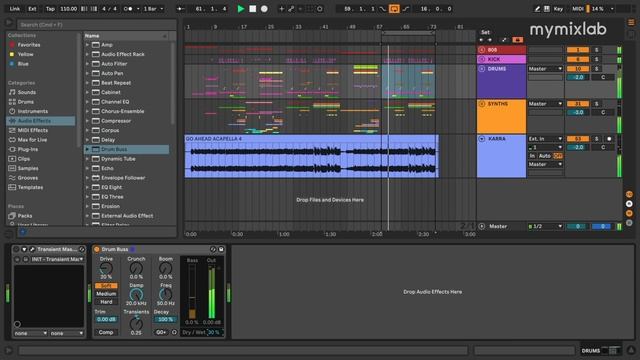This screenshot has height=360, width=640.
Task: Click KARRA monitor Auto button
Action: tap(544, 156)
